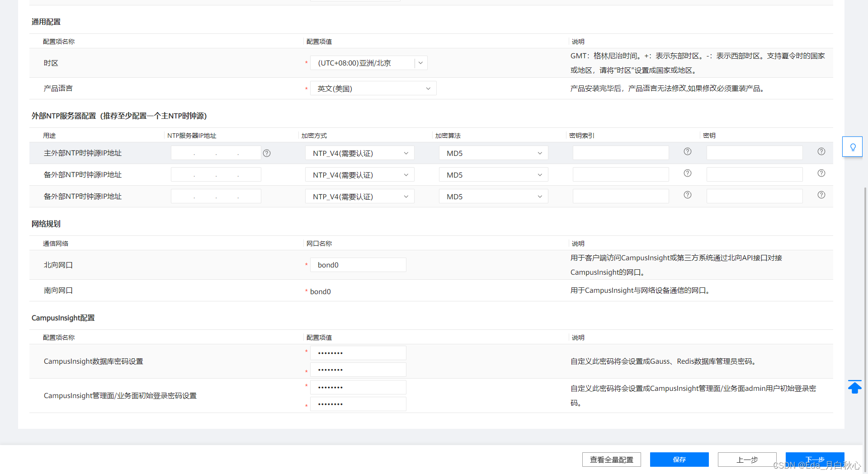Click the 南向网口 bond0 value text

[x=321, y=291]
